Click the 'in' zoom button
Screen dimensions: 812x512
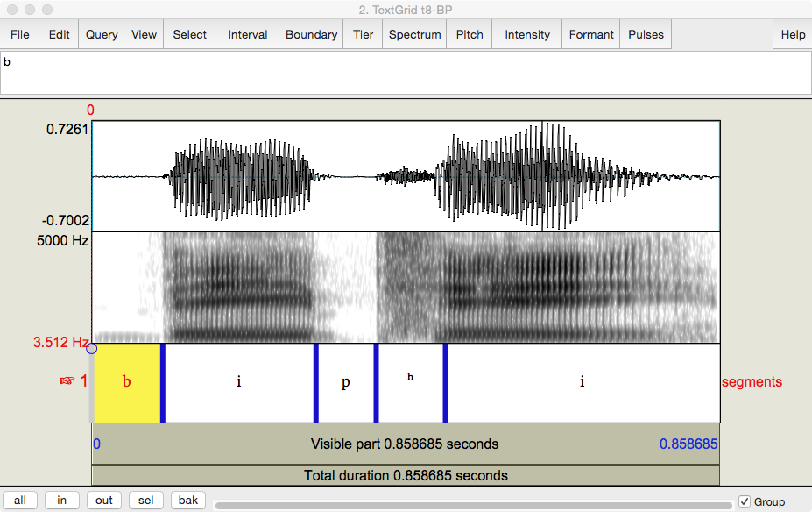point(61,500)
